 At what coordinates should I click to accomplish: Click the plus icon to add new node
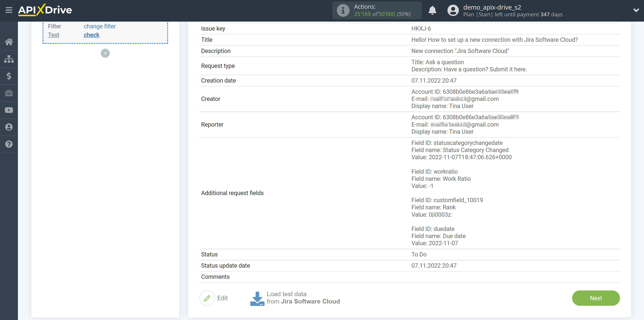105,53
